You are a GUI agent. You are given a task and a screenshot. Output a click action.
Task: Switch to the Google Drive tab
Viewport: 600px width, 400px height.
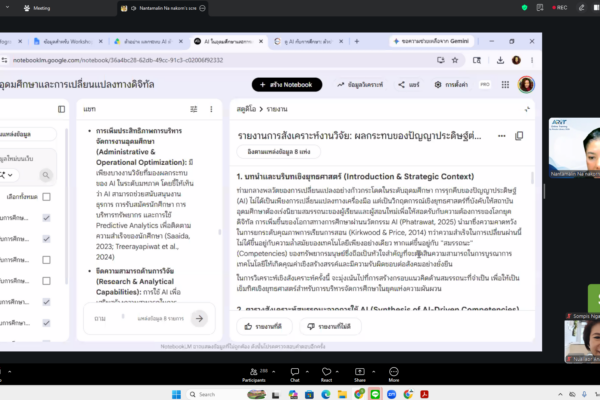coord(148,41)
